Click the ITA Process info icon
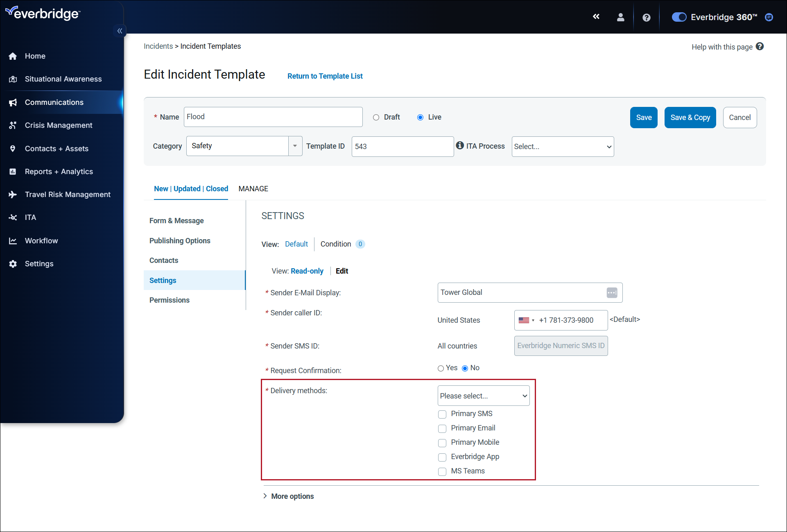The width and height of the screenshot is (787, 532). point(460,145)
